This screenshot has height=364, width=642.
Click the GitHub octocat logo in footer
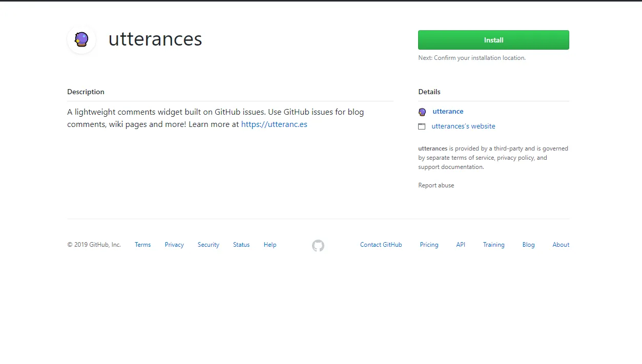pos(318,246)
